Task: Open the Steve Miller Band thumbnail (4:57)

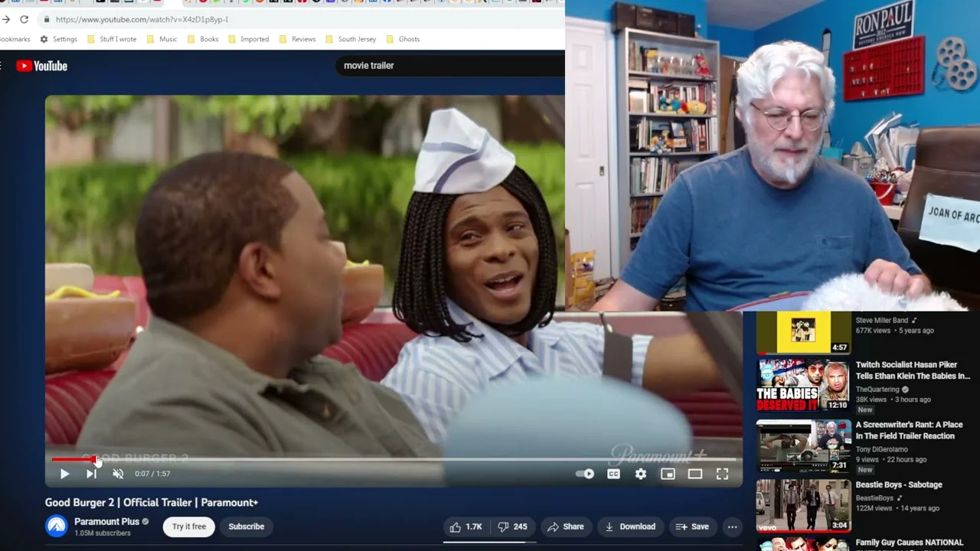Action: coord(804,333)
